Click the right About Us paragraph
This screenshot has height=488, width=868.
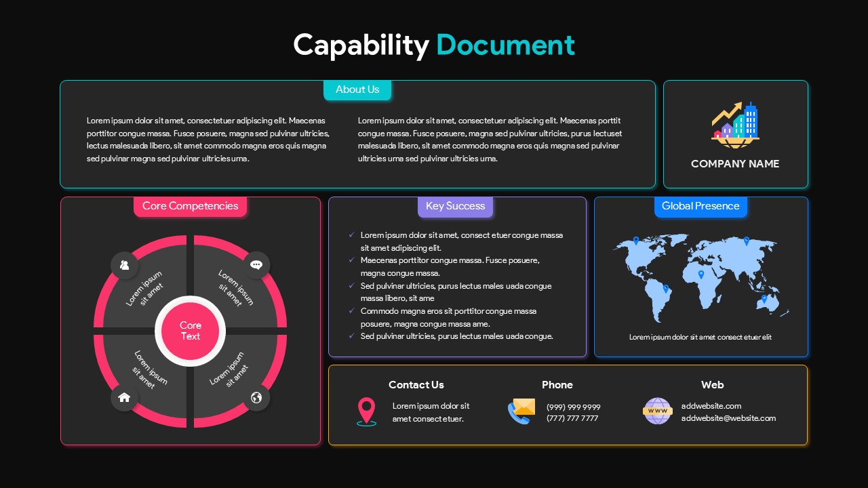pos(490,140)
